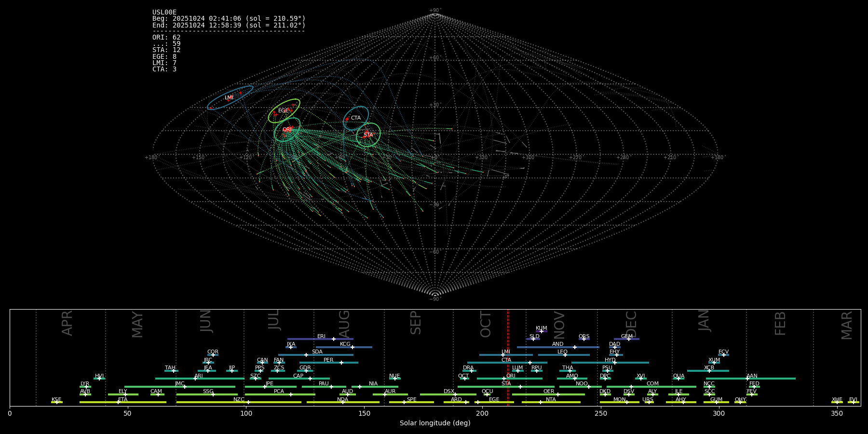Click the red dashed current solar longitude line
Image resolution: width=868 pixels, height=434 pixels.
click(x=508, y=357)
